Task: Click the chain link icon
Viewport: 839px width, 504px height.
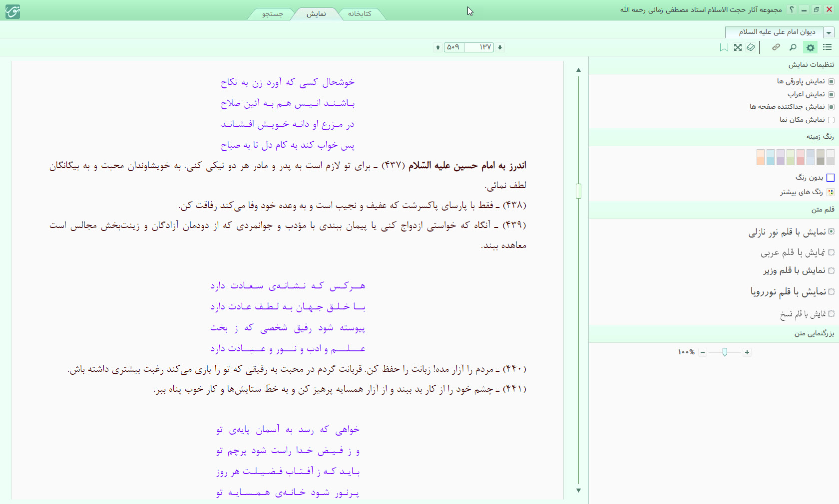Action: coord(776,47)
